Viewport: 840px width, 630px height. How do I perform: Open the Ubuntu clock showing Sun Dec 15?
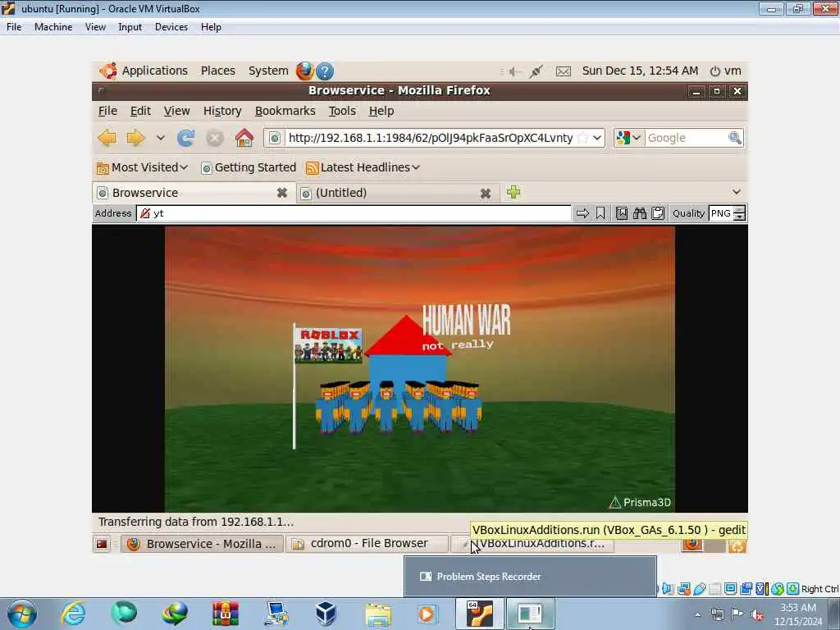click(640, 71)
